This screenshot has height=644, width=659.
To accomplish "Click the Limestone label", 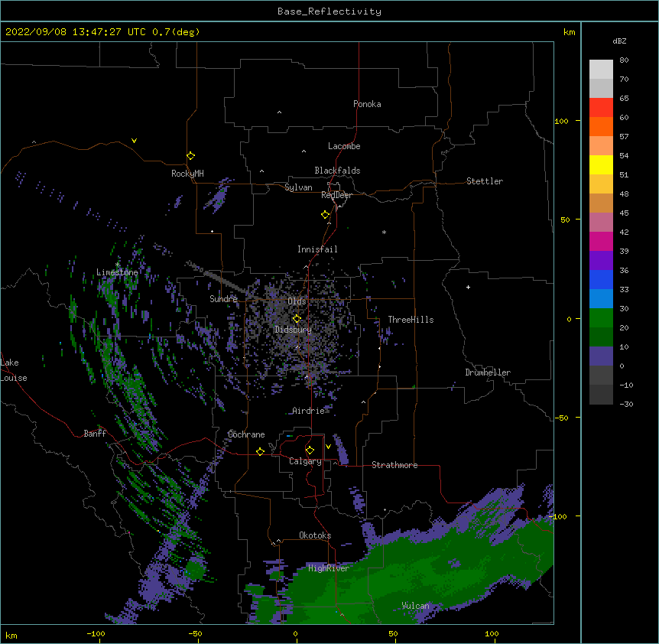I will point(117,272).
